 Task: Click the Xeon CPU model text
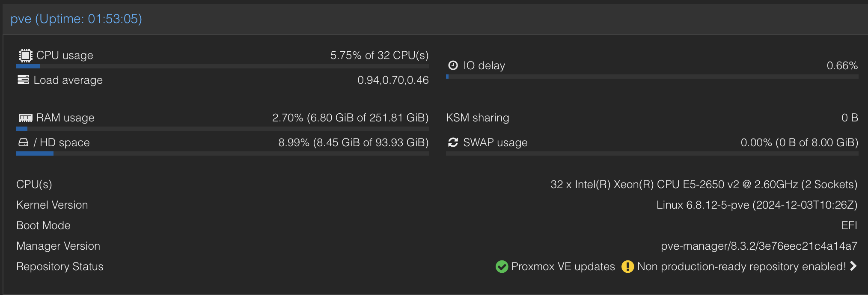click(x=704, y=184)
